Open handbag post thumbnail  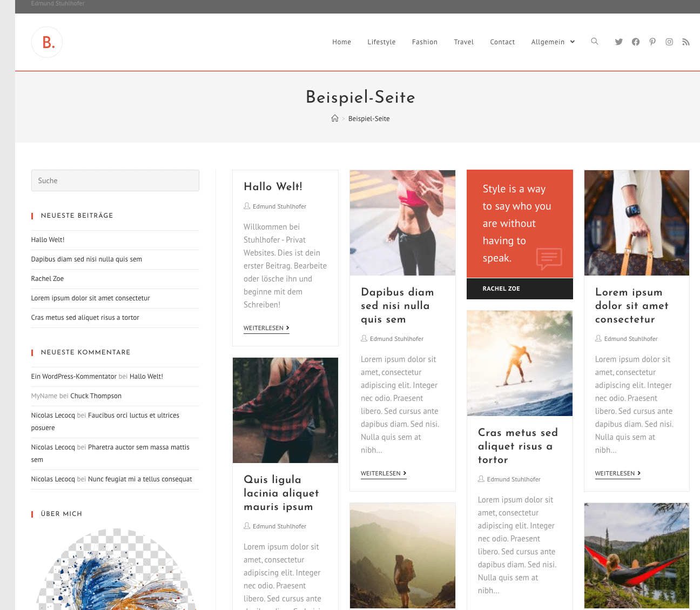637,223
